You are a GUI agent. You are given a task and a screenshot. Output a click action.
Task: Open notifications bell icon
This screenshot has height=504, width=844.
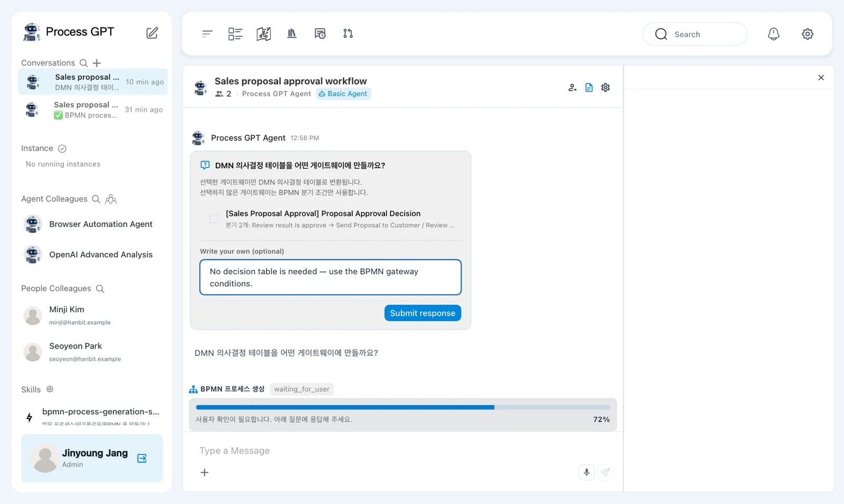(773, 34)
